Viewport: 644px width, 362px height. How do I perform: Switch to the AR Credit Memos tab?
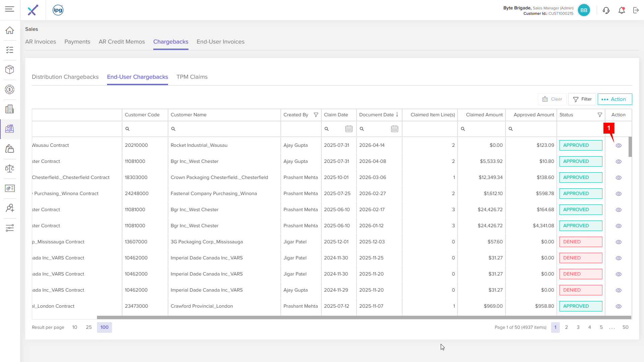coord(122,42)
